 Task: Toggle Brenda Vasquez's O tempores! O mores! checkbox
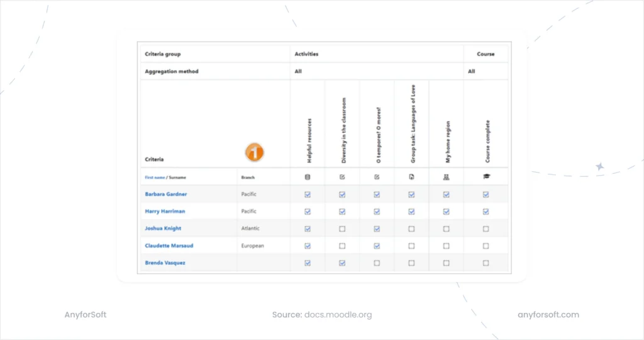[x=377, y=263]
